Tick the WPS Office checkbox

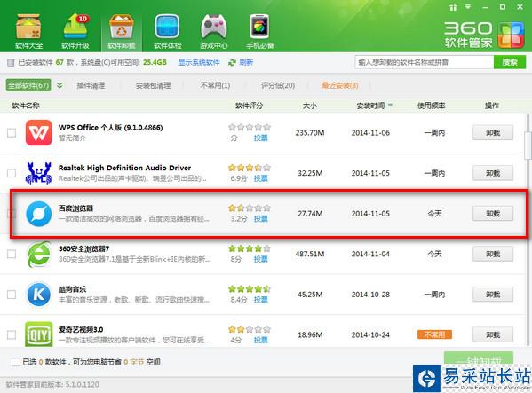(12, 132)
